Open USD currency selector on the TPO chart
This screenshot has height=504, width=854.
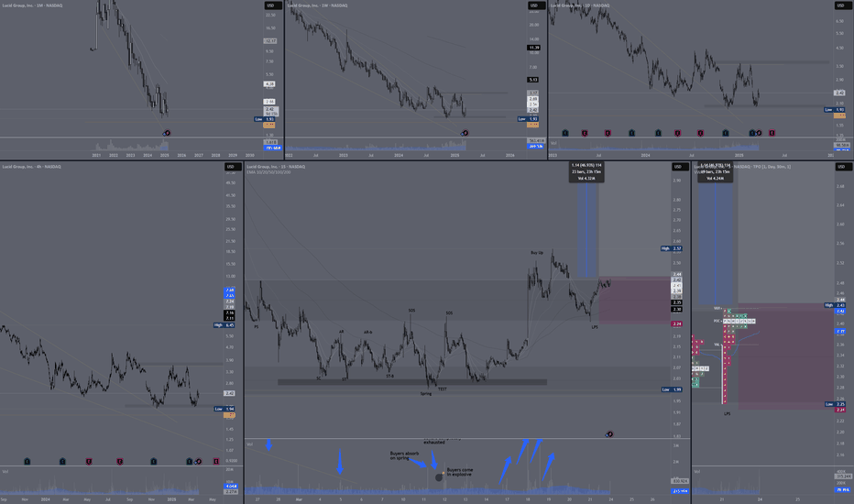[x=844, y=167]
